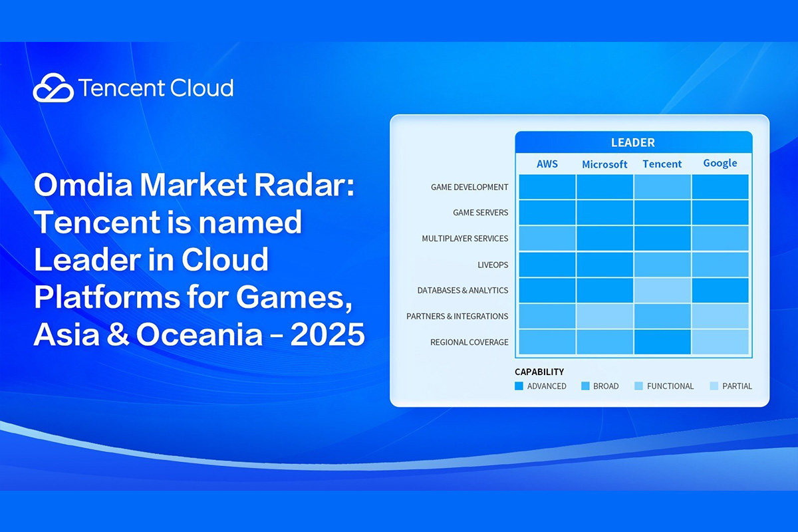Click the FUNCTIONAL legend color swatch

click(638, 386)
